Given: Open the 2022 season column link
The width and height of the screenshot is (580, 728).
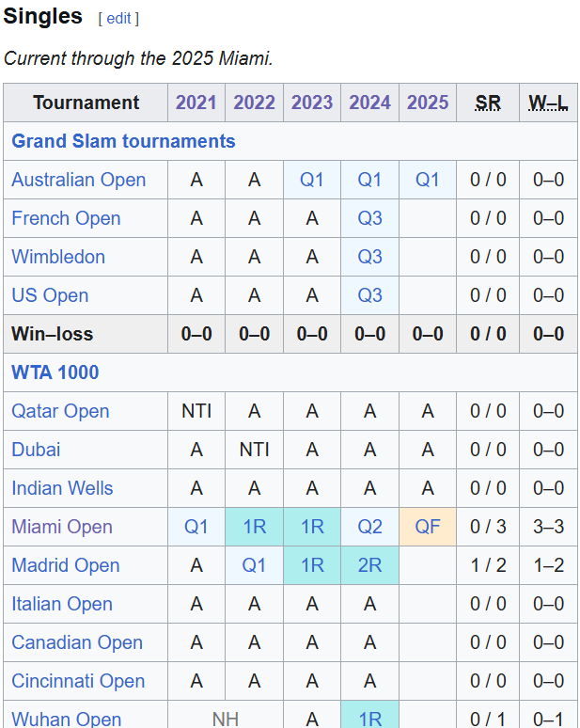Looking at the screenshot, I should 254,103.
